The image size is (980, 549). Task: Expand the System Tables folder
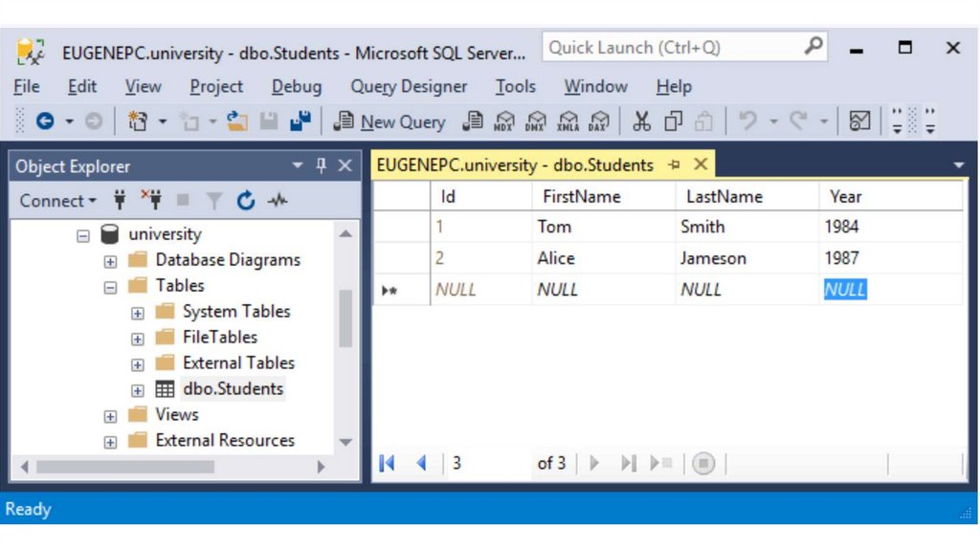(138, 313)
